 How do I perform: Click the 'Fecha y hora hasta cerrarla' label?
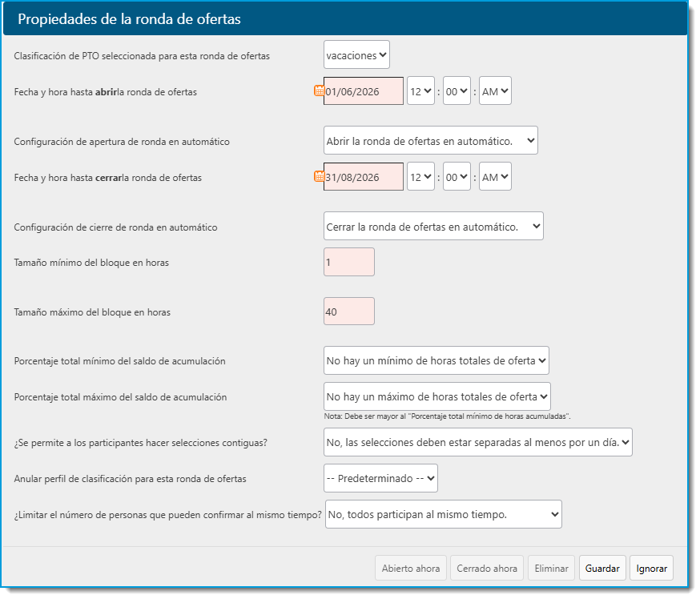point(107,178)
